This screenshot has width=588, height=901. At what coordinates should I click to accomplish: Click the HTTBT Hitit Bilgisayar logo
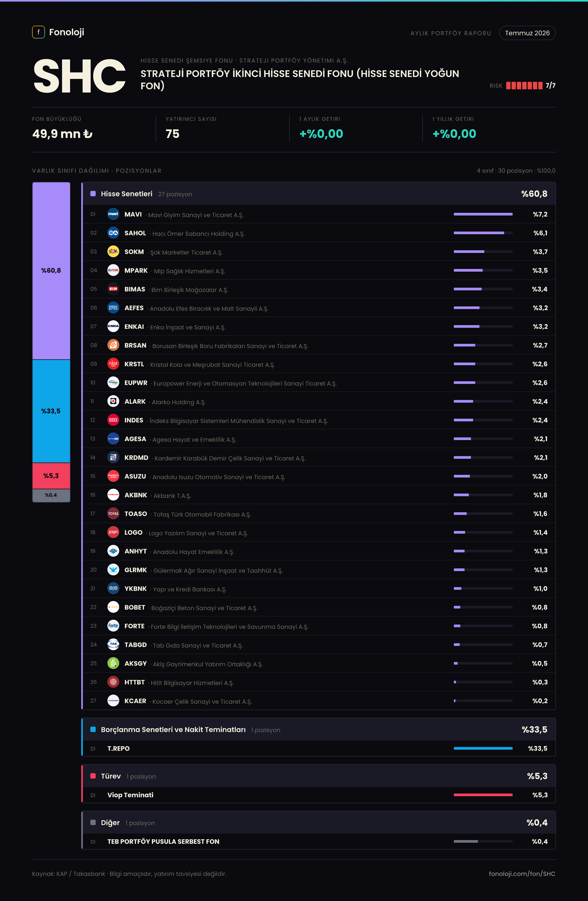pos(113,682)
